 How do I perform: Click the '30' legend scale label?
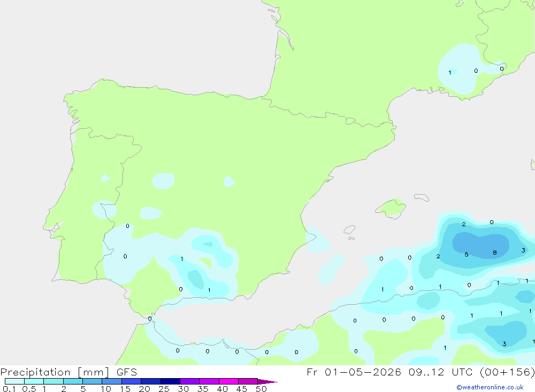tap(183, 389)
